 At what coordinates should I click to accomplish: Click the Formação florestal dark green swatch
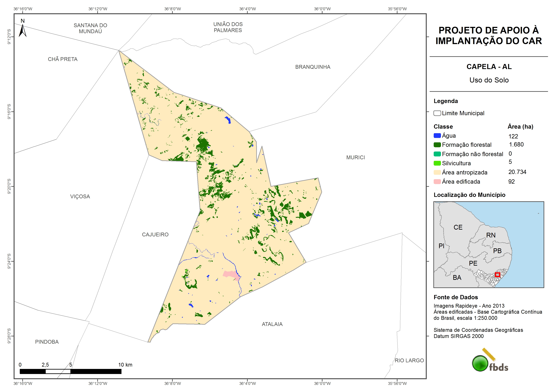[x=437, y=145]
